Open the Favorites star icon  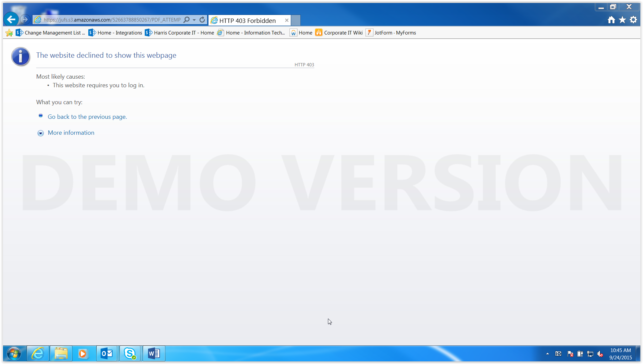pos(622,20)
